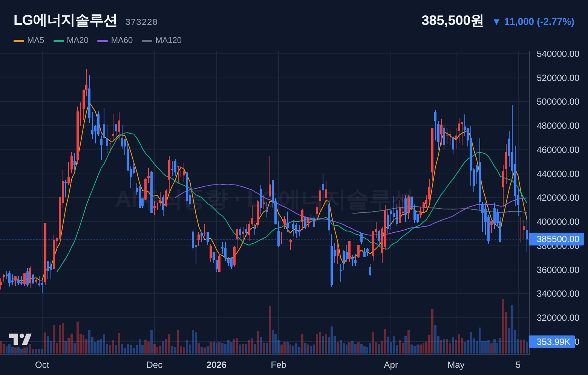Click the Dec label on the time axis
The width and height of the screenshot is (588, 375).
coord(155,365)
